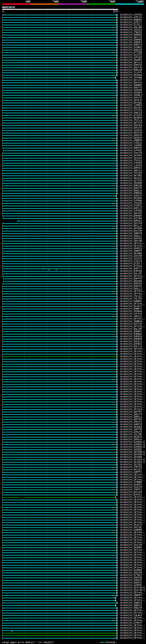
Task: Select hit UniRef100_Q96L52
Action: pos(131,432)
